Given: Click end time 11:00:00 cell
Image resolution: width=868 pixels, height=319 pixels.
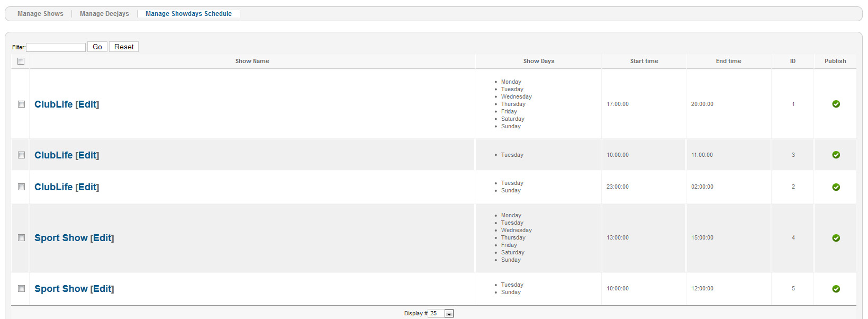Looking at the screenshot, I should tap(702, 155).
